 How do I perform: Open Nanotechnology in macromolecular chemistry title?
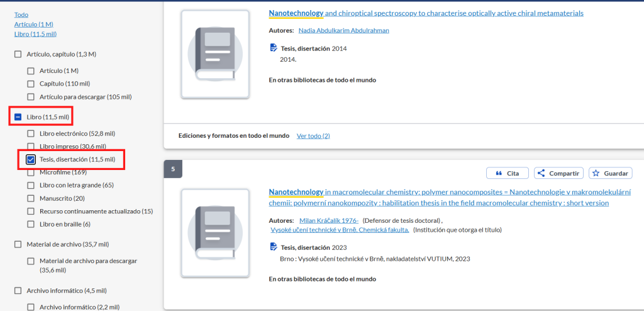[450, 198]
